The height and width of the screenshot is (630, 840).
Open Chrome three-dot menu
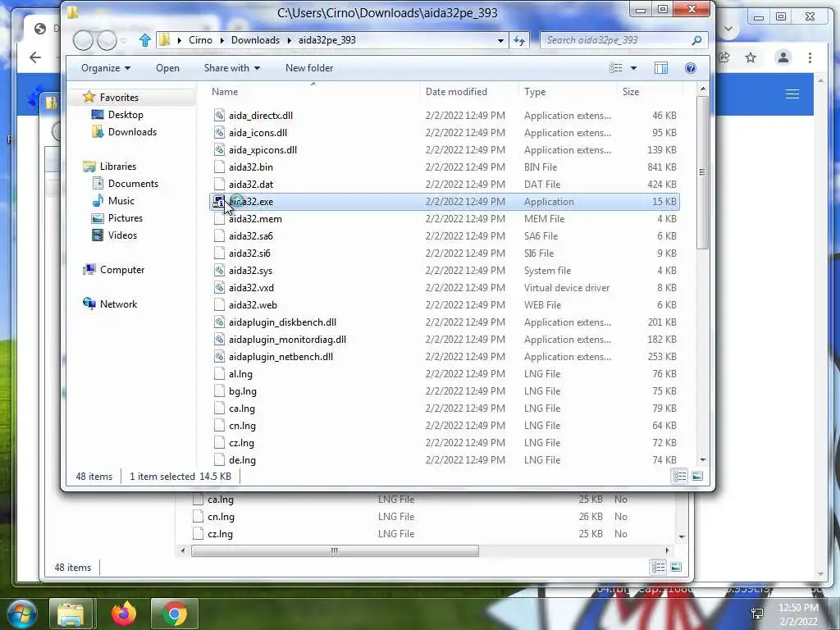pyautogui.click(x=810, y=57)
